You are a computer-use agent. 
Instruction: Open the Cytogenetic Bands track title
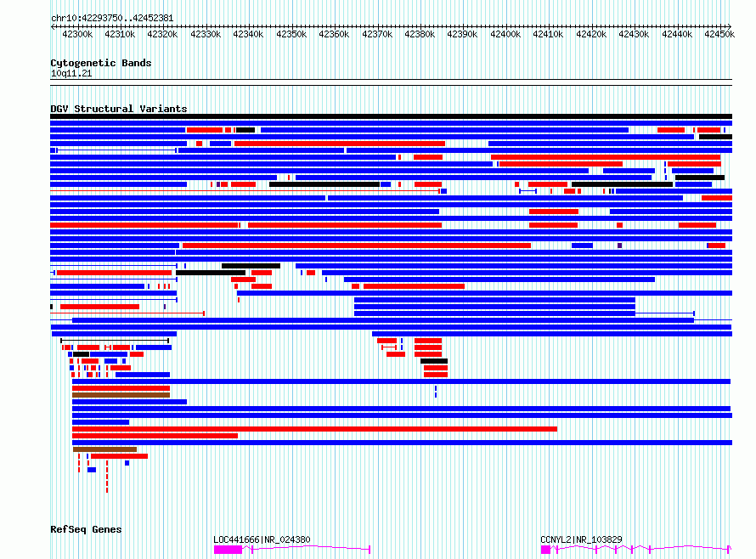point(101,63)
